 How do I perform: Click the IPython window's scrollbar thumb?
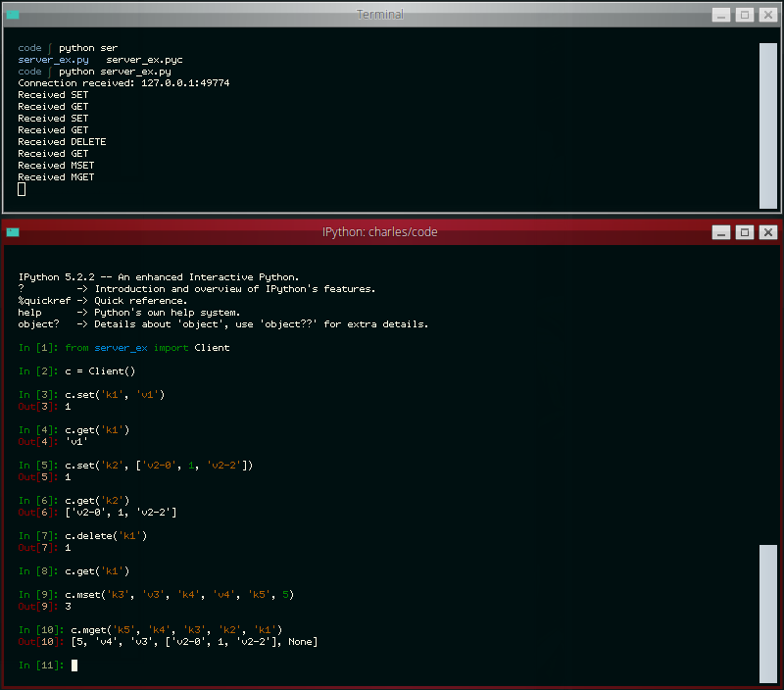[767, 613]
